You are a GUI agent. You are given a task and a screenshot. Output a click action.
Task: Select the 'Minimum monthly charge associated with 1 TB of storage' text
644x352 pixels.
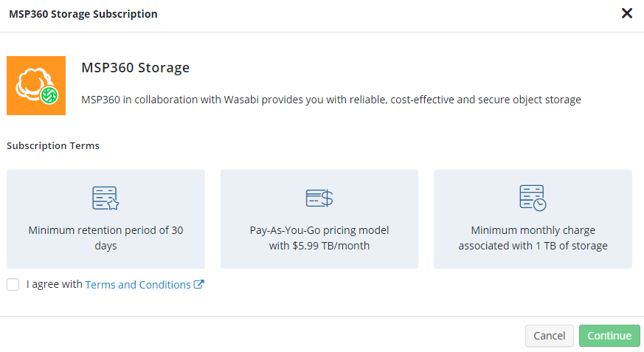pyautogui.click(x=533, y=238)
